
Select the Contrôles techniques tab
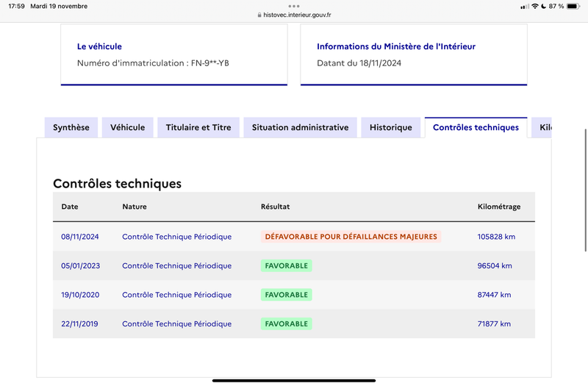(x=476, y=127)
